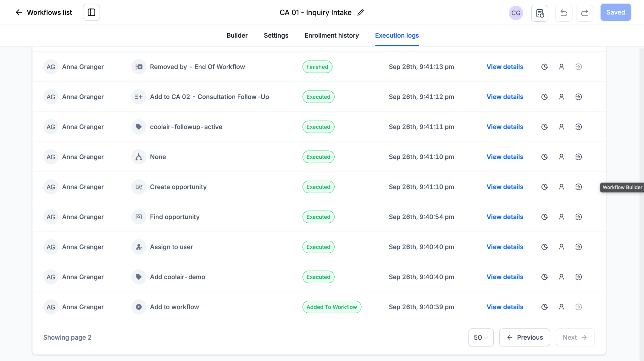Click the Added To Workflow status badge

point(332,307)
